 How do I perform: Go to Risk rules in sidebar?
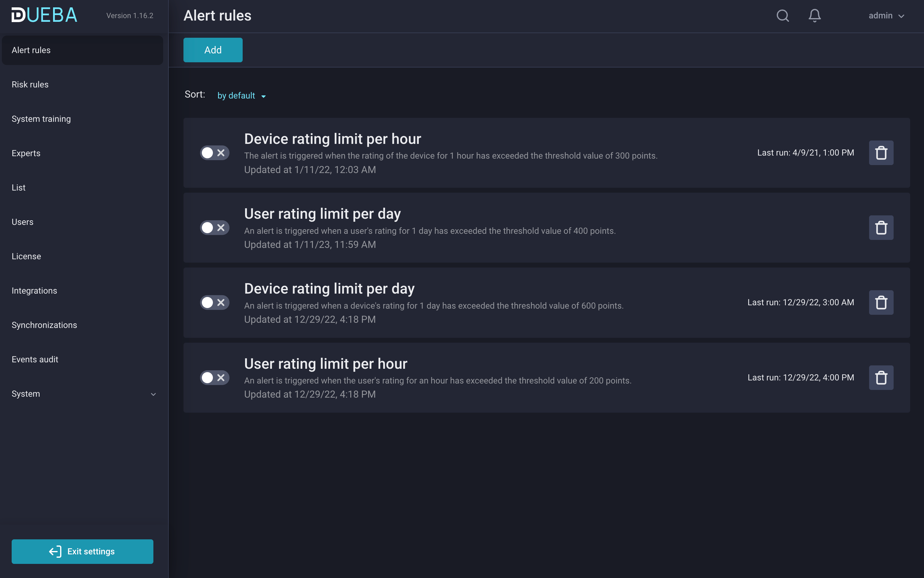pos(30,84)
